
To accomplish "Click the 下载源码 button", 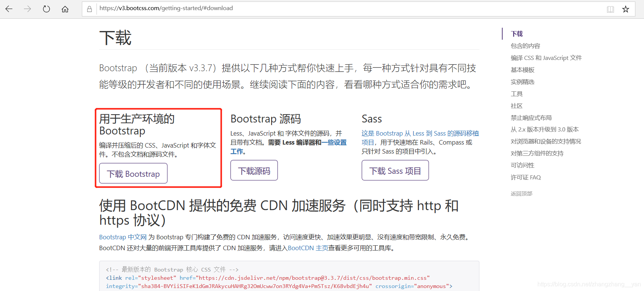I will coord(254,170).
